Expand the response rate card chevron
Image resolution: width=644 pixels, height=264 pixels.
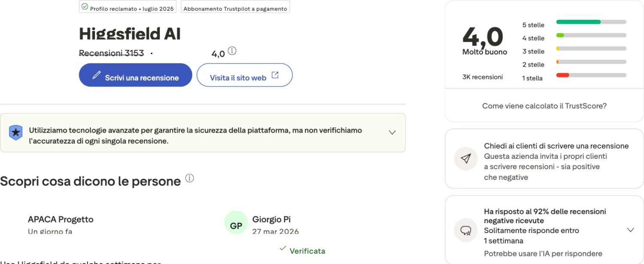pyautogui.click(x=630, y=230)
